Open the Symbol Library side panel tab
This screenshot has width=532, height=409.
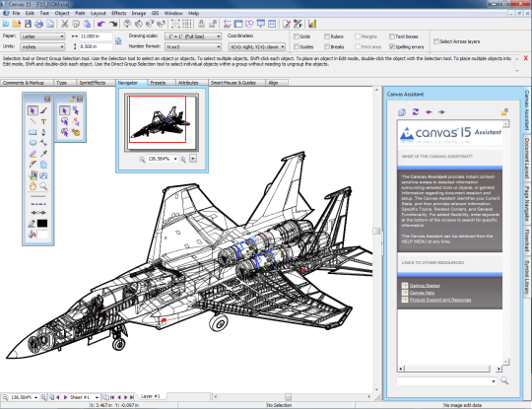(x=527, y=277)
